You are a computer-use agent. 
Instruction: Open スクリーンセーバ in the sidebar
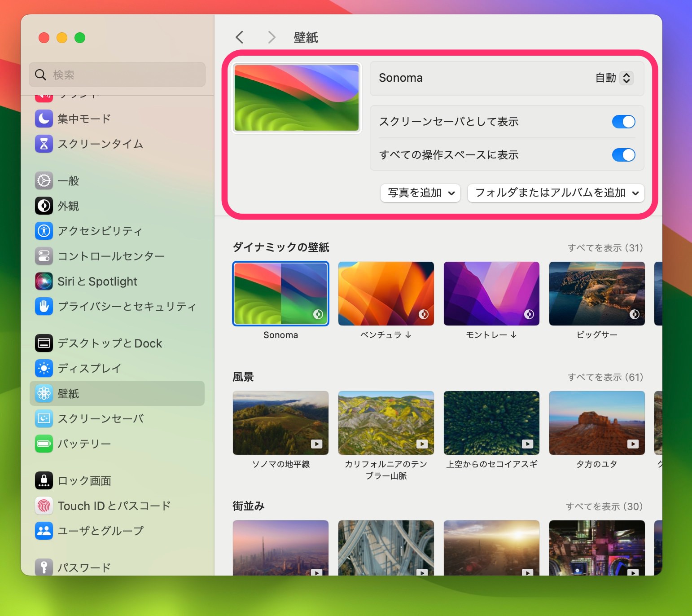click(117, 418)
